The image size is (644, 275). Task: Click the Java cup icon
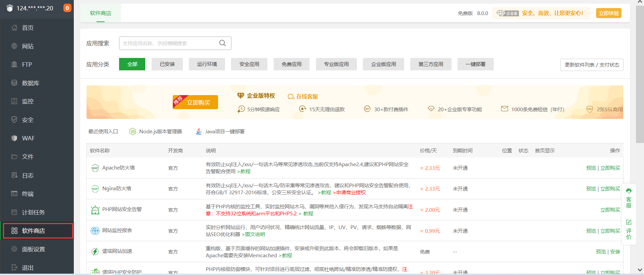[x=199, y=131]
